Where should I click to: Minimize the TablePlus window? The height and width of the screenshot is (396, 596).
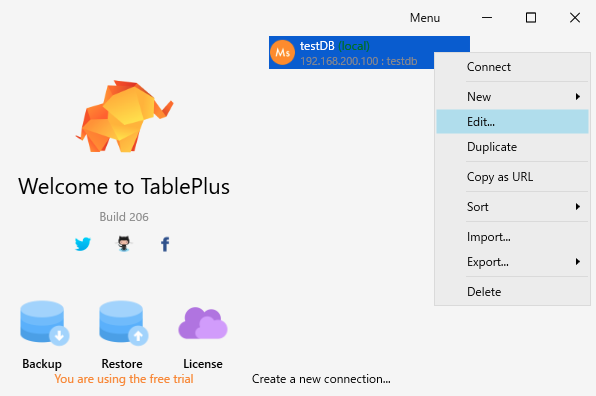click(x=487, y=17)
